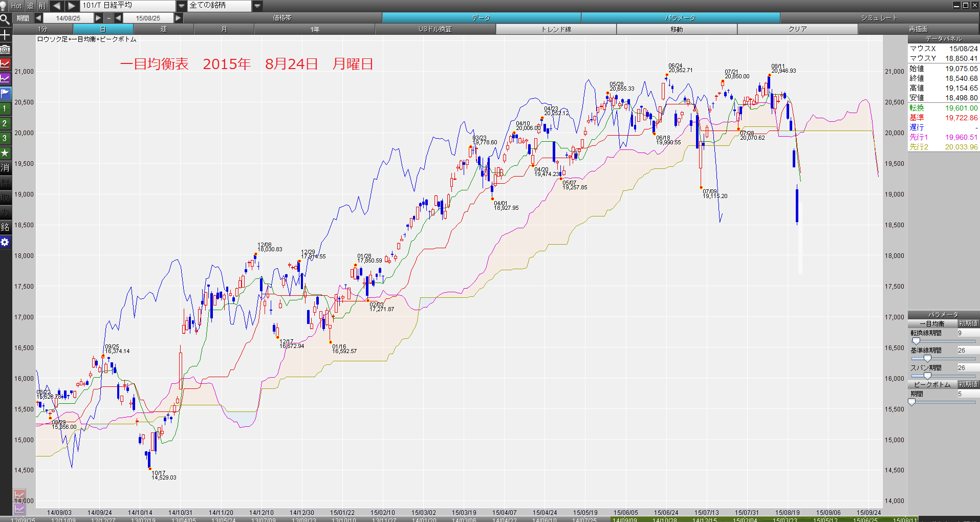The width and height of the screenshot is (980, 522).
Task: Switch to the データ tab
Action: [x=481, y=18]
